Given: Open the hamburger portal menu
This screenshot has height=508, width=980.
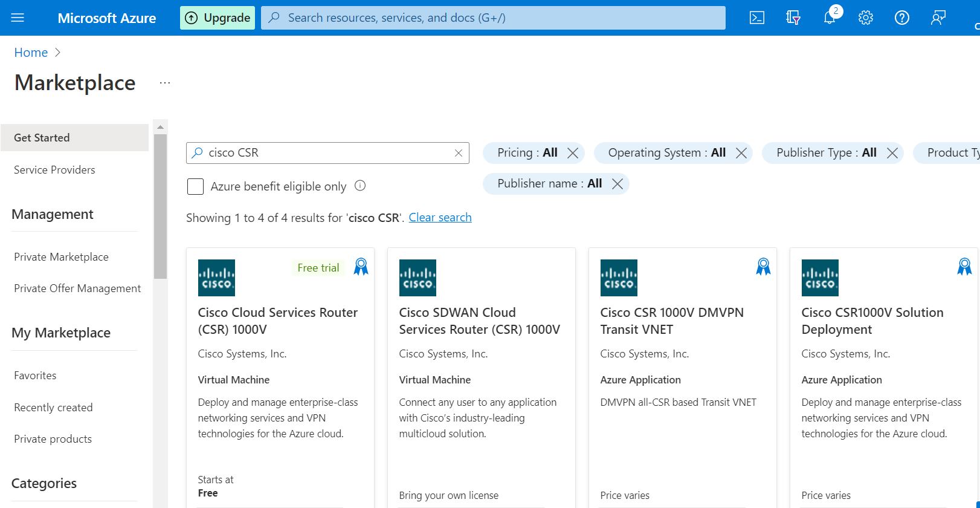Looking at the screenshot, I should point(18,18).
